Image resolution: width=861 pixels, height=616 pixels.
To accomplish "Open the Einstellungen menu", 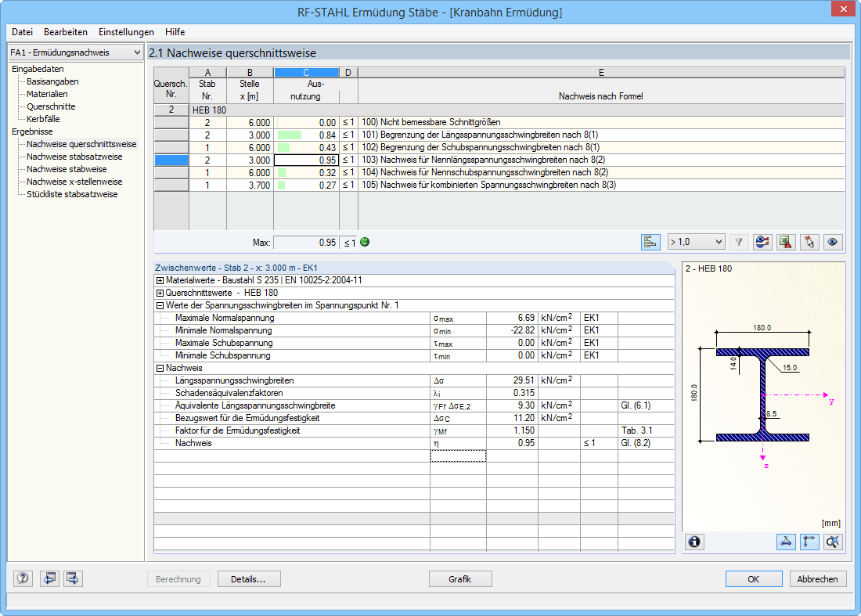I will (126, 32).
